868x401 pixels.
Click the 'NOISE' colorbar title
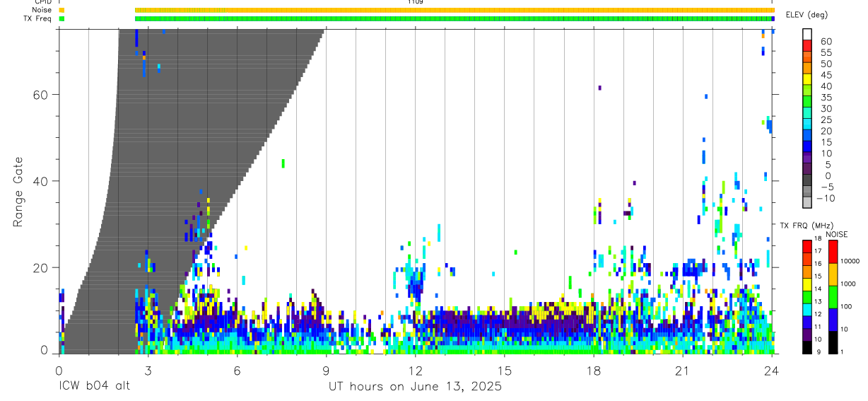coord(837,234)
